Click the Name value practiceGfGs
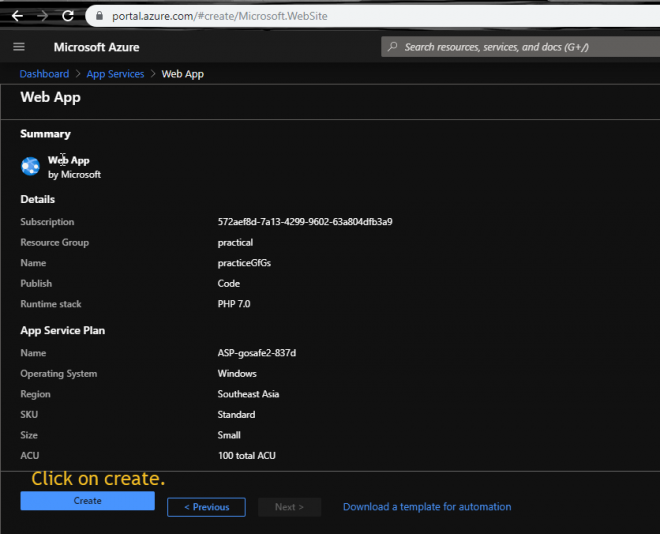This screenshot has width=660, height=534. pyautogui.click(x=244, y=263)
